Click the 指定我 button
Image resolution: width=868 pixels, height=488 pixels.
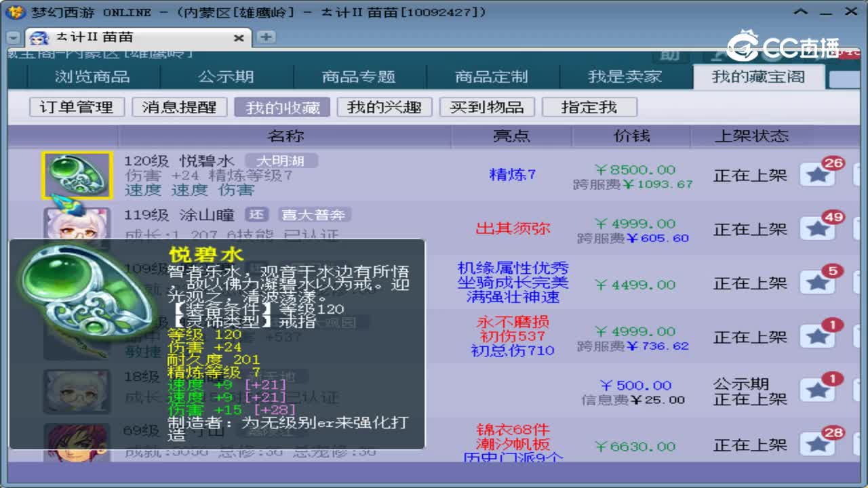589,107
